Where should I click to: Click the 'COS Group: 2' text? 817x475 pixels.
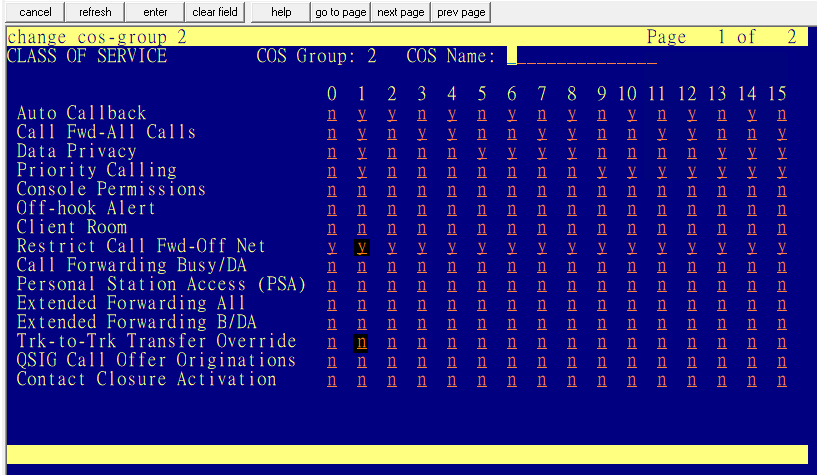coord(316,56)
